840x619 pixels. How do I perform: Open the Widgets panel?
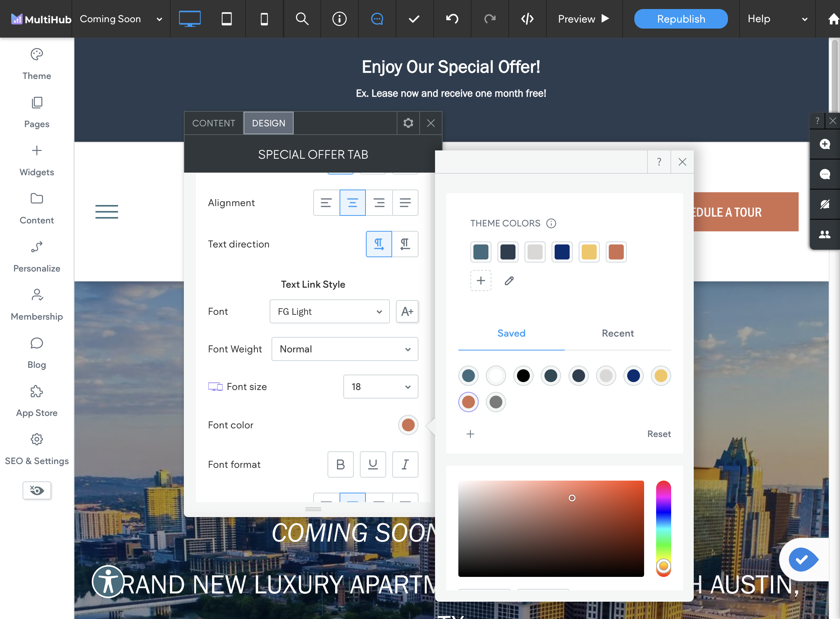pos(37,161)
